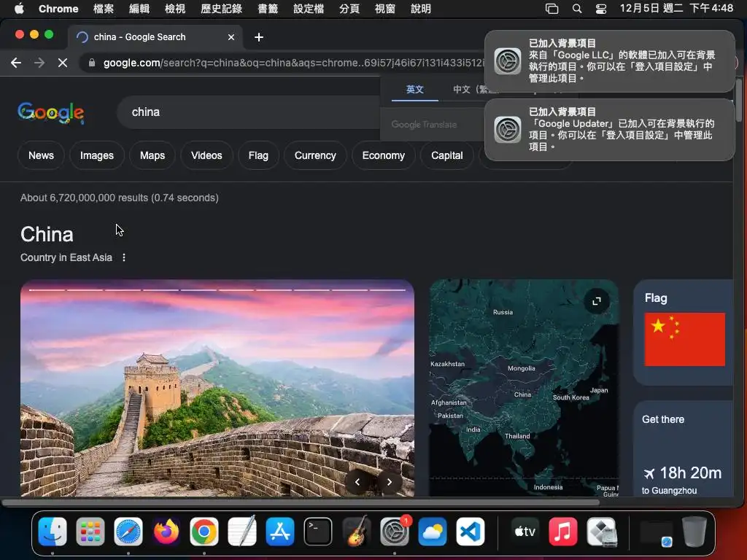Open a new Chrome tab
The height and width of the screenshot is (560, 747).
pos(259,37)
